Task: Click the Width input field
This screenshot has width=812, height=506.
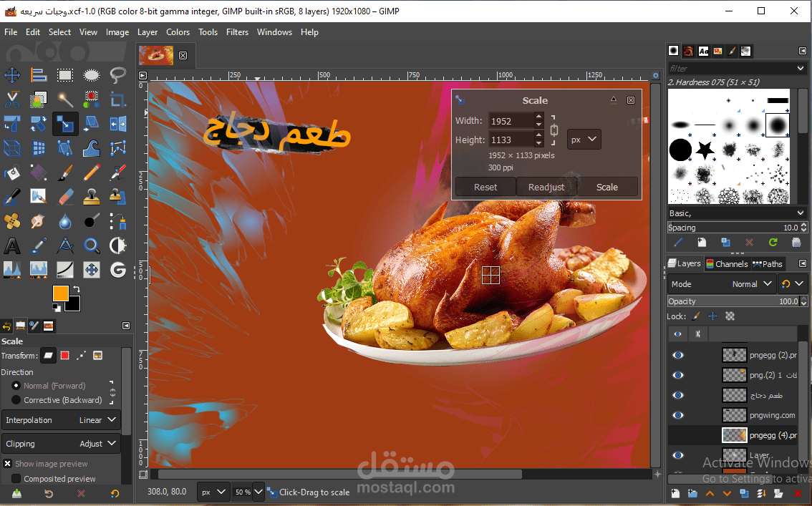Action: click(x=511, y=121)
